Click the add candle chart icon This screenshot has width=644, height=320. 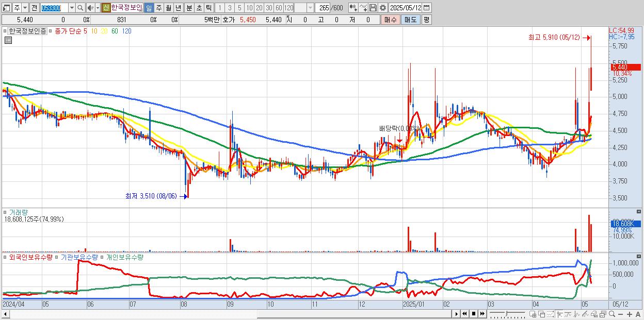353,8
